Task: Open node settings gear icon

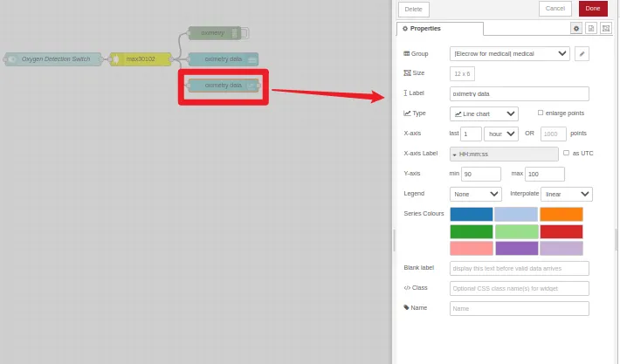Action: pyautogui.click(x=576, y=28)
